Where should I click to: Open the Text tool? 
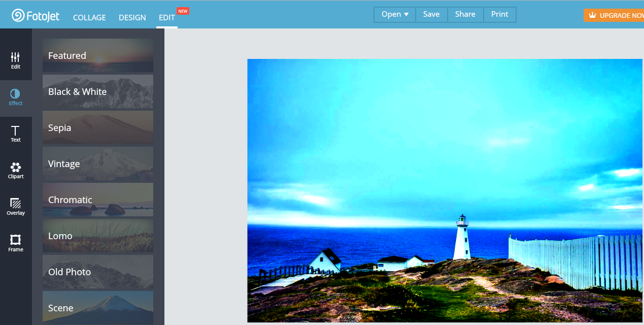[x=16, y=134]
